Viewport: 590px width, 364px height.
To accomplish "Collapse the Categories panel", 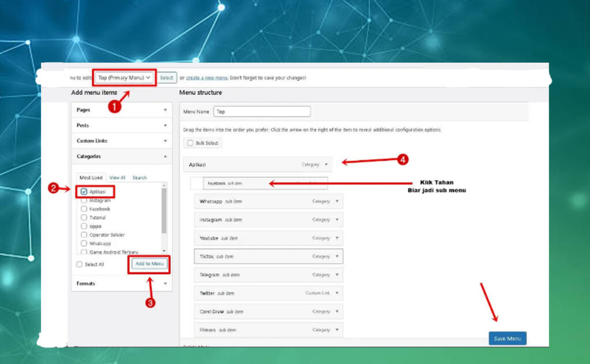I will (165, 157).
